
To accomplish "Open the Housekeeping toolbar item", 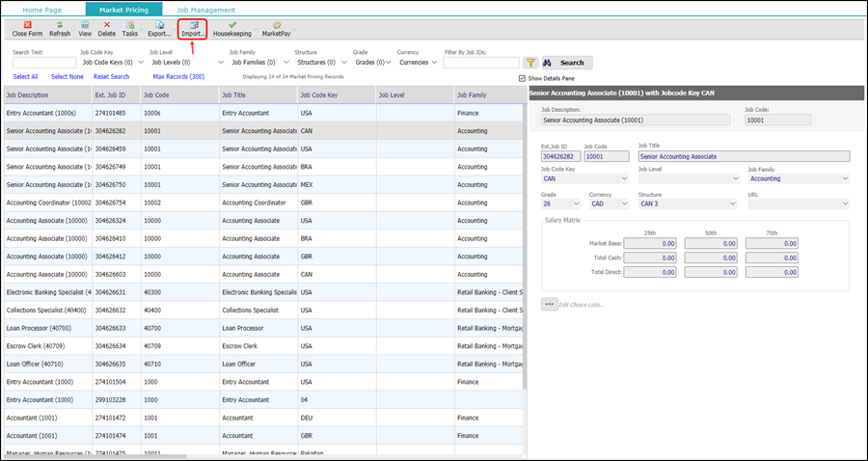I will click(x=232, y=29).
